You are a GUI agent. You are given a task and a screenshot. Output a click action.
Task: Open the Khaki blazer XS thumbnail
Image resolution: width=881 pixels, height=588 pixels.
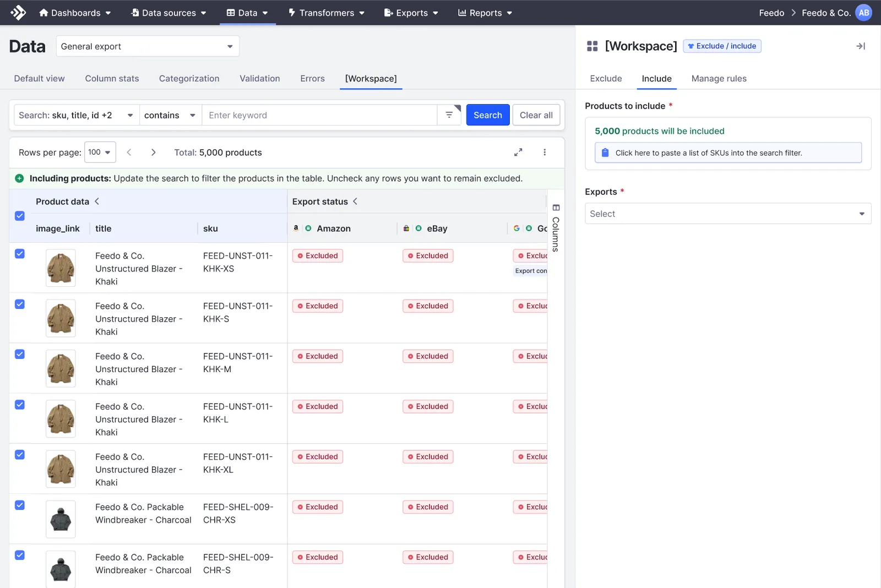[x=61, y=268]
